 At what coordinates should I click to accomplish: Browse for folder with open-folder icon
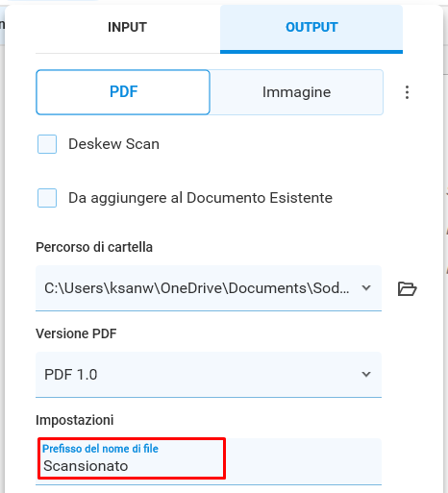[x=407, y=288]
